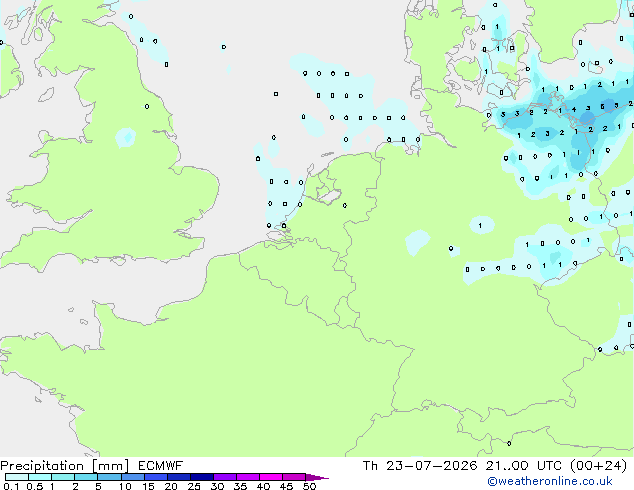Click the 35–40 mm legend swatch
This screenshot has width=634, height=490.
click(x=248, y=477)
